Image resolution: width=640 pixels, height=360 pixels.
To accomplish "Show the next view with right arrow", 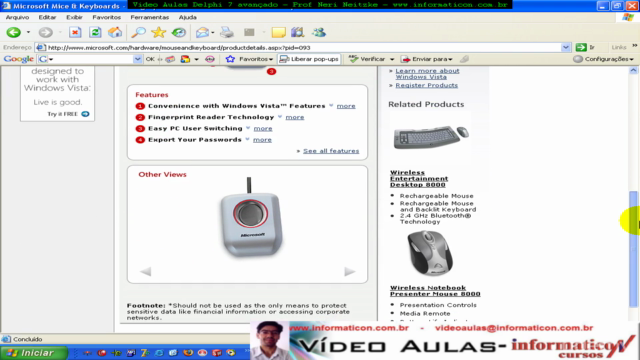I will [x=349, y=271].
